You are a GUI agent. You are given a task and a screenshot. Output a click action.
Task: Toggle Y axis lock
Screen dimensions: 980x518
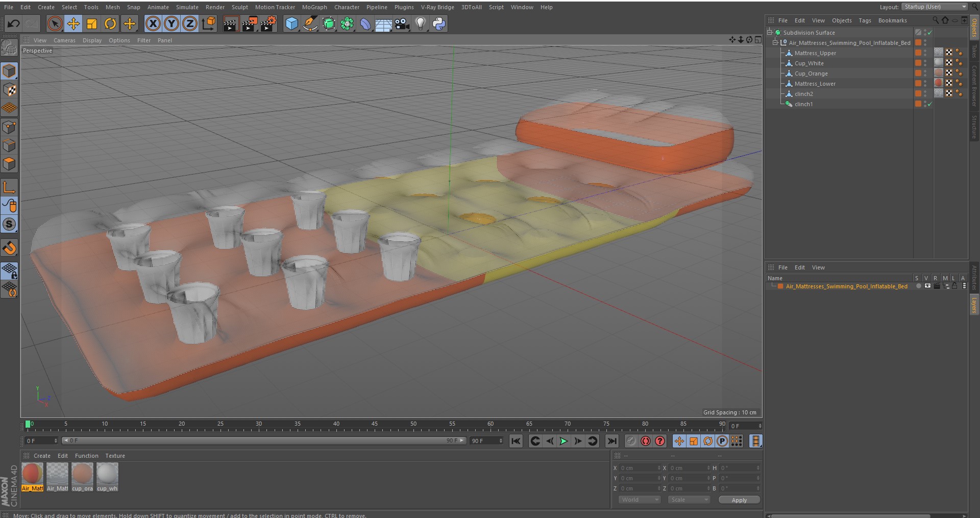pos(171,23)
